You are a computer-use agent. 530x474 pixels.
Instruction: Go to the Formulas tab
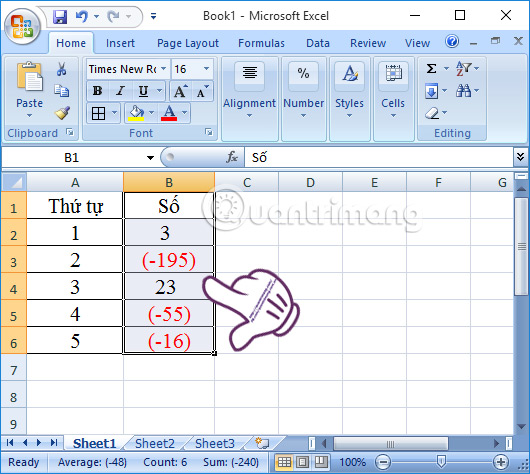(261, 43)
